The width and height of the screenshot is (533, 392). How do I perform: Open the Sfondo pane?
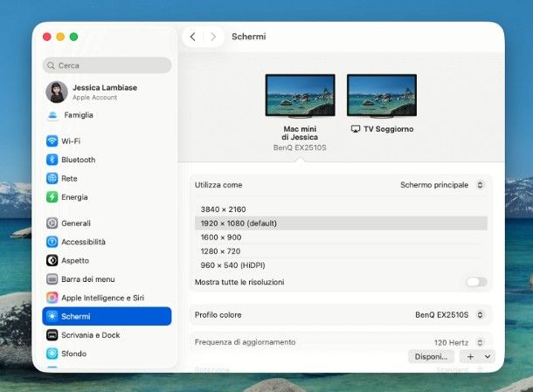[73, 354]
